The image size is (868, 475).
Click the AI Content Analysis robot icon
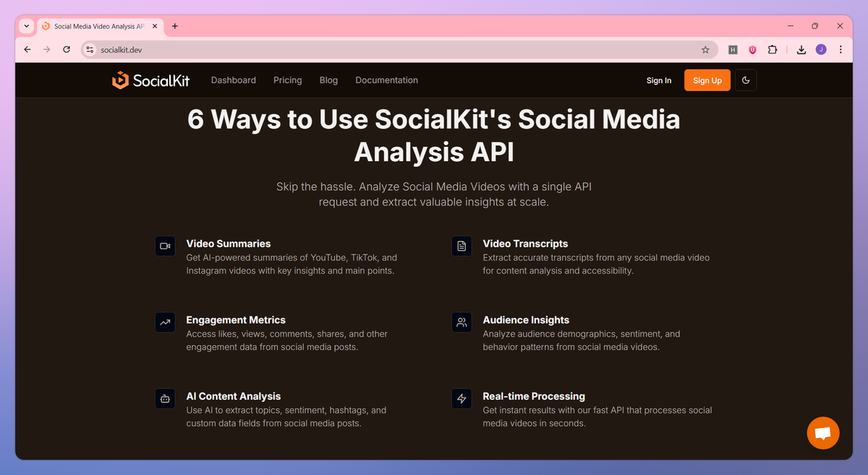pos(165,398)
